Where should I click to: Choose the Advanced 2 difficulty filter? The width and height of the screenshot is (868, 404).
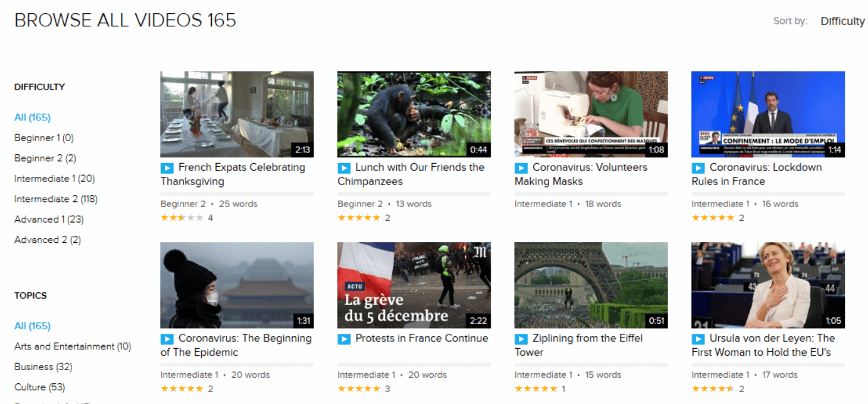pos(48,240)
